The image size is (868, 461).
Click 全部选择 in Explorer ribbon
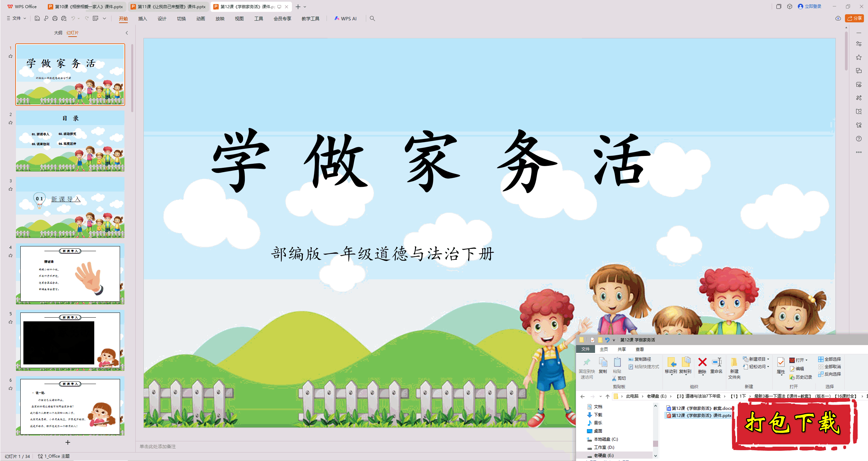(829, 359)
